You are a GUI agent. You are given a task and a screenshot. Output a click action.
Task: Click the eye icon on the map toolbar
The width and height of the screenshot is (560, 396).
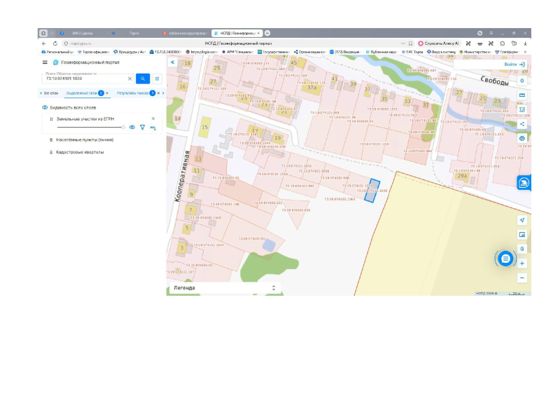[522, 138]
